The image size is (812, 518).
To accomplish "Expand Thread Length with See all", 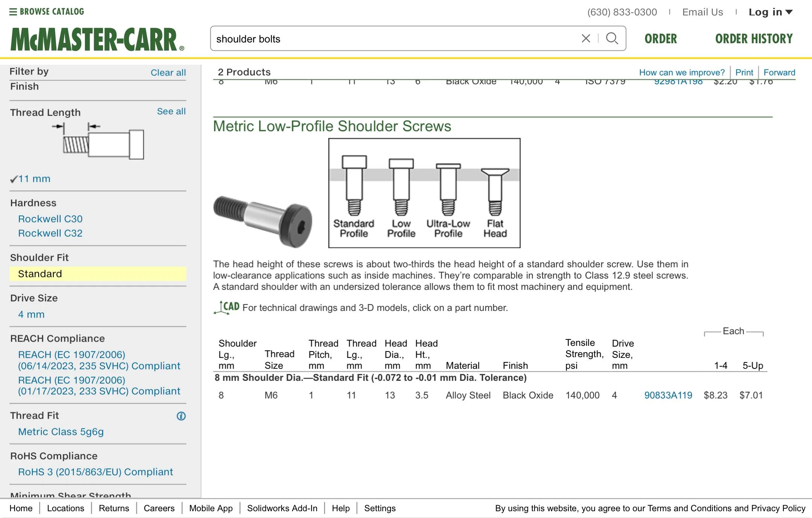I will 171,111.
